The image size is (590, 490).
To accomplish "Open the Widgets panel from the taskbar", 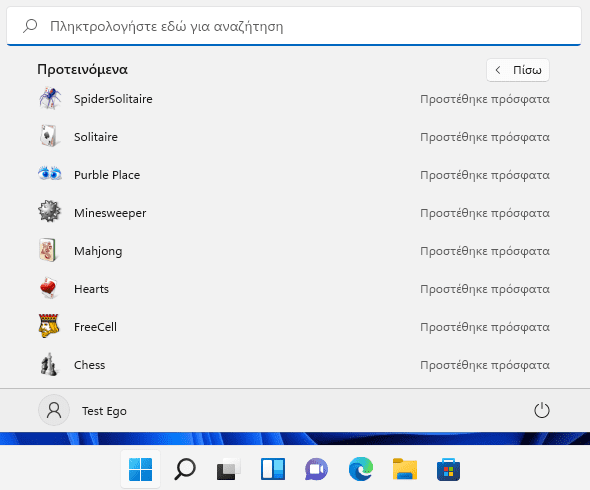I will pyautogui.click(x=273, y=469).
